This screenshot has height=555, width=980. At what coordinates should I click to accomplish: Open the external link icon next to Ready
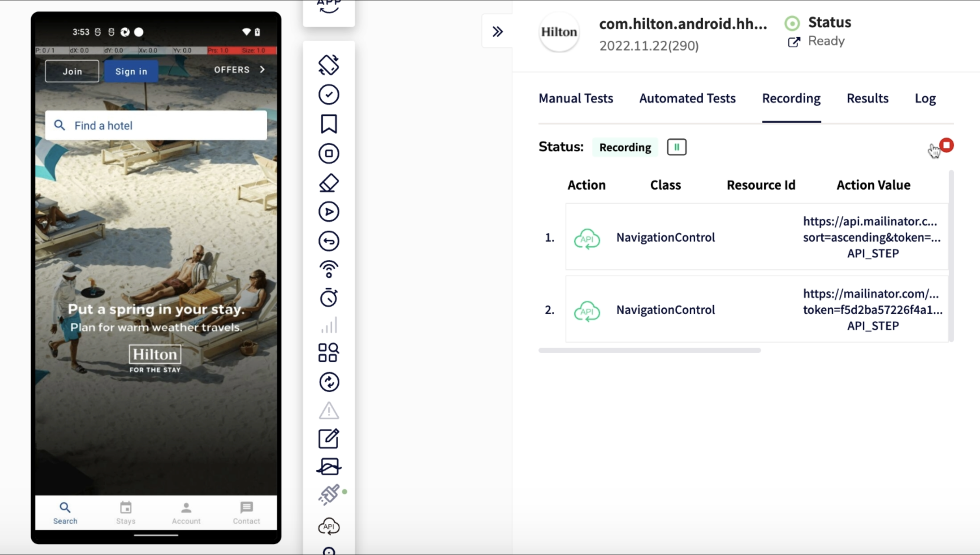794,42
